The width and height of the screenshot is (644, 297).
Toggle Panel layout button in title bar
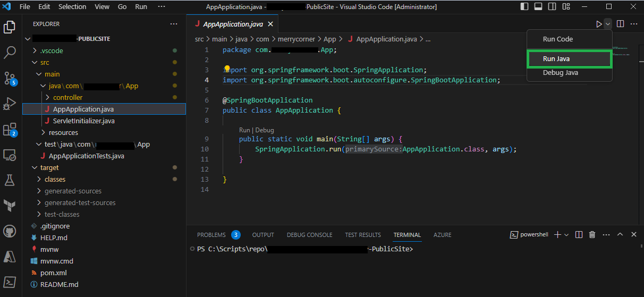[x=538, y=7]
